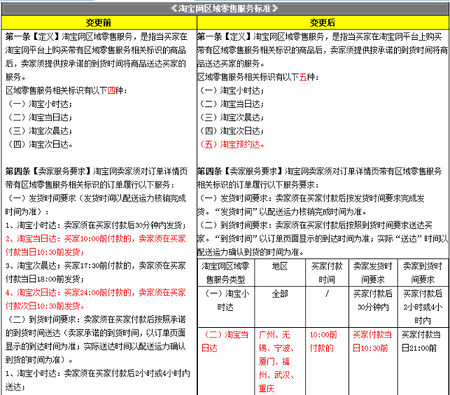
Task: Click (一)淘宝小时达 in the left list
Action: click(40, 104)
